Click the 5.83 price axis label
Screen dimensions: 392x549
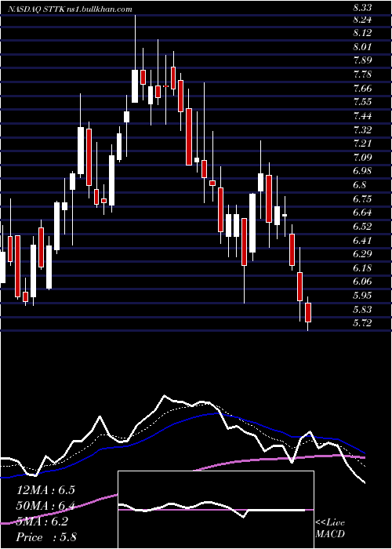362,310
